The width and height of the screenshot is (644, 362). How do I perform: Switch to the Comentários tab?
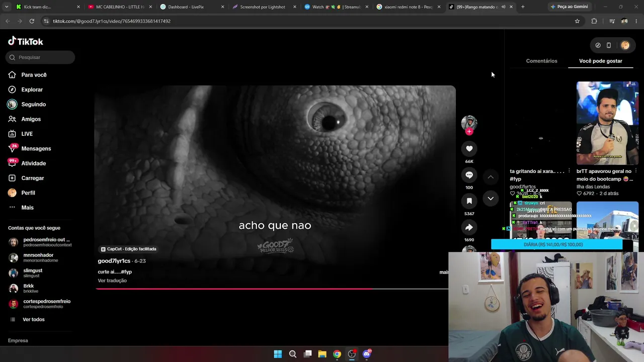(541, 61)
